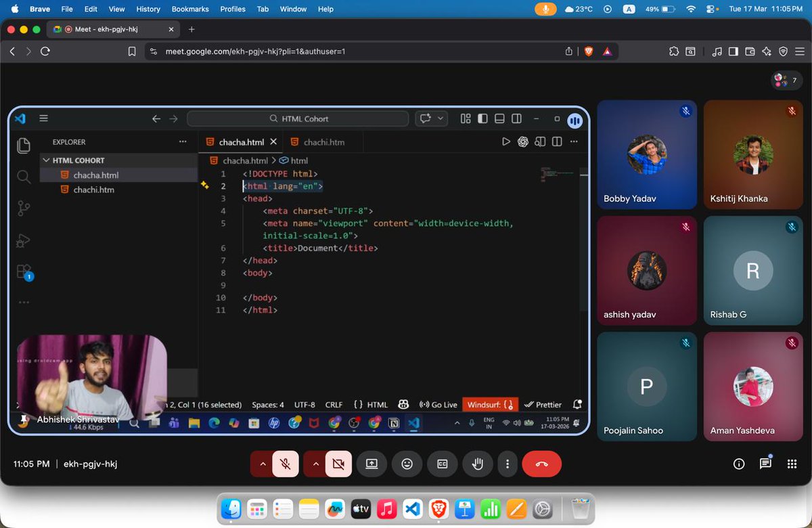The image size is (812, 528).
Task: Reload the Meet page
Action: [x=45, y=51]
